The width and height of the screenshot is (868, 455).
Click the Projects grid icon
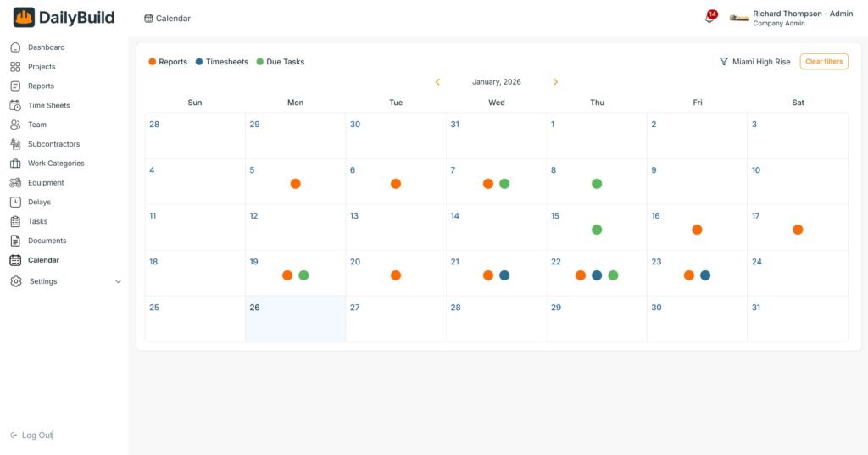tap(15, 67)
